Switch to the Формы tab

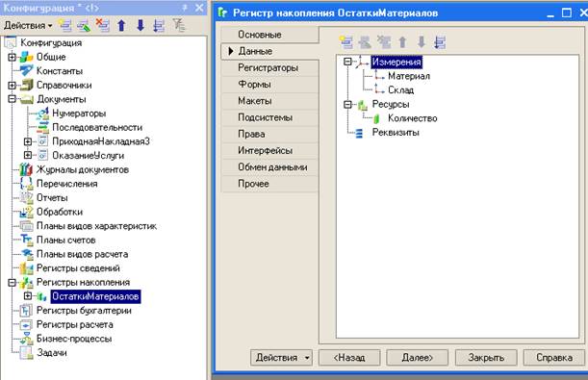270,85
